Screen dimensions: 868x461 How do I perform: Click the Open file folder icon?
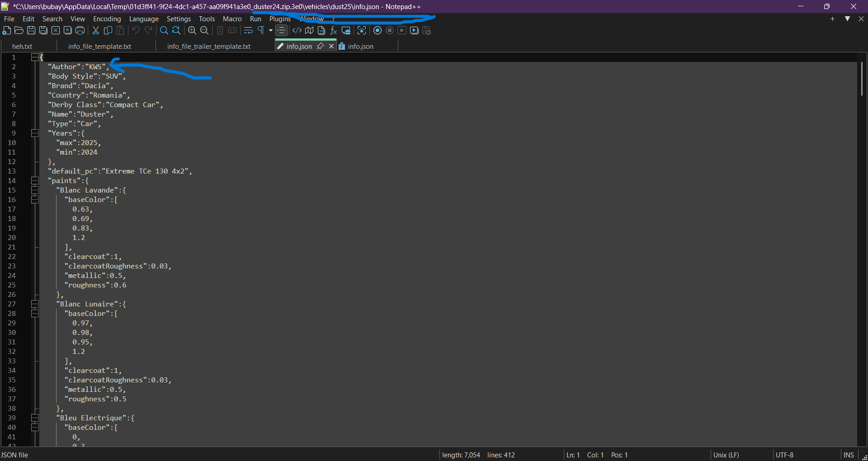click(x=19, y=31)
